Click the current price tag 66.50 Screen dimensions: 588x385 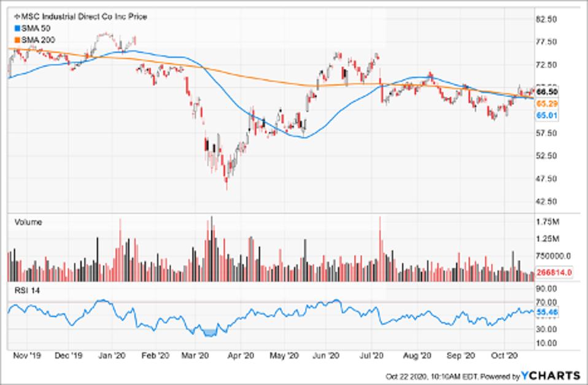coord(547,92)
